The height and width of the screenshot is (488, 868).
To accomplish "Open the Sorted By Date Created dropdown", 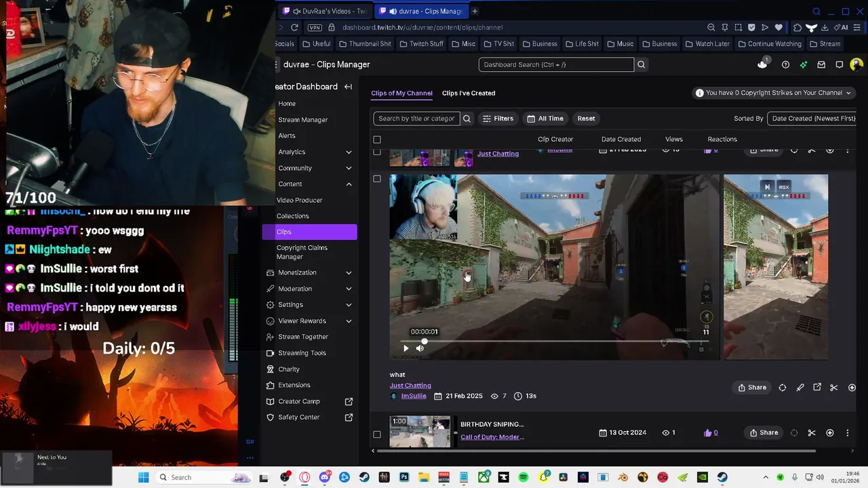I will point(812,119).
